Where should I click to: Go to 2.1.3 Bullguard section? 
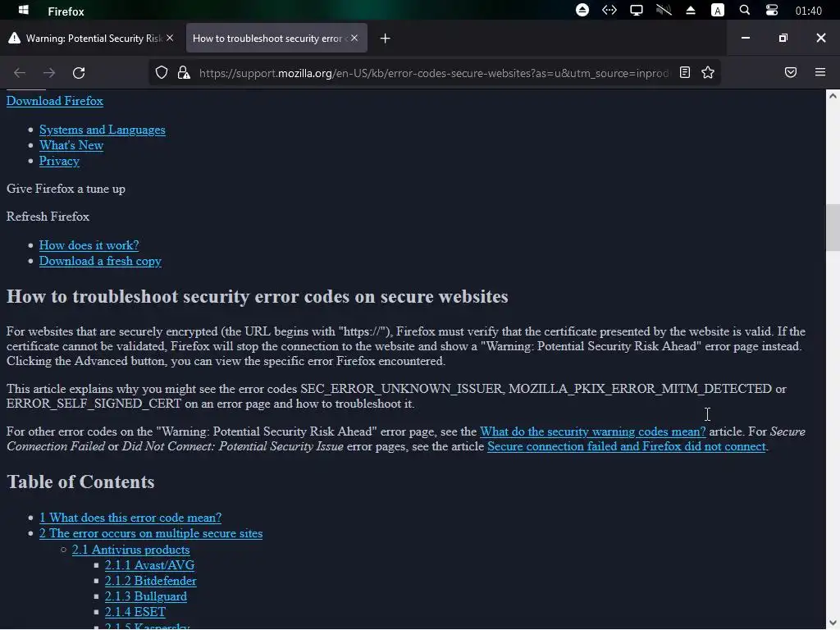[x=146, y=596]
